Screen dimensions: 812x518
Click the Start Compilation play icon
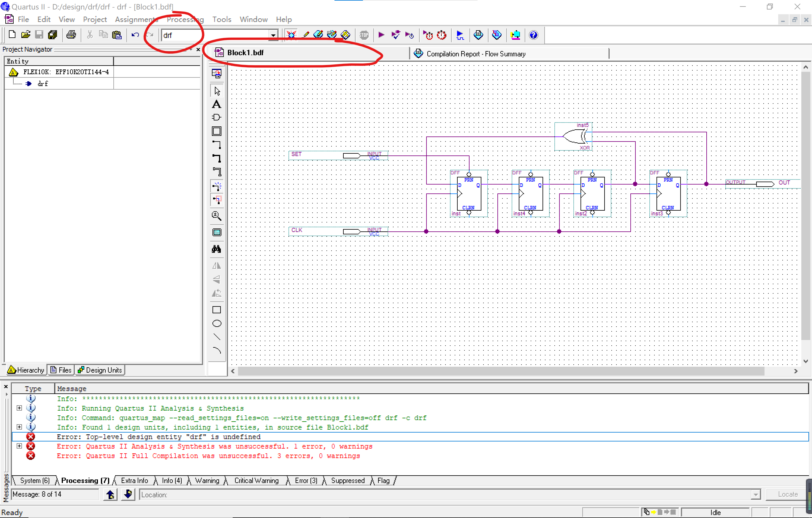tap(381, 35)
